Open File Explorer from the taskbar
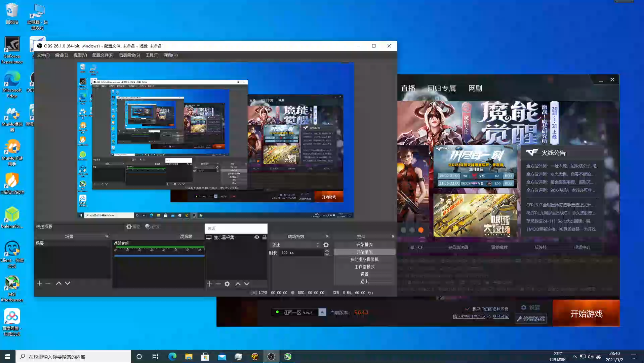644x363 pixels. (x=189, y=357)
